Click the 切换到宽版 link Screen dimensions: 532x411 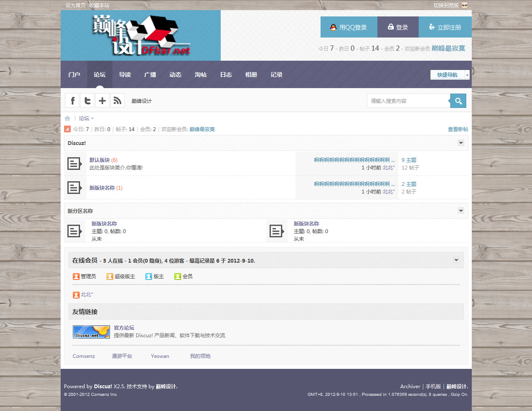coord(446,5)
